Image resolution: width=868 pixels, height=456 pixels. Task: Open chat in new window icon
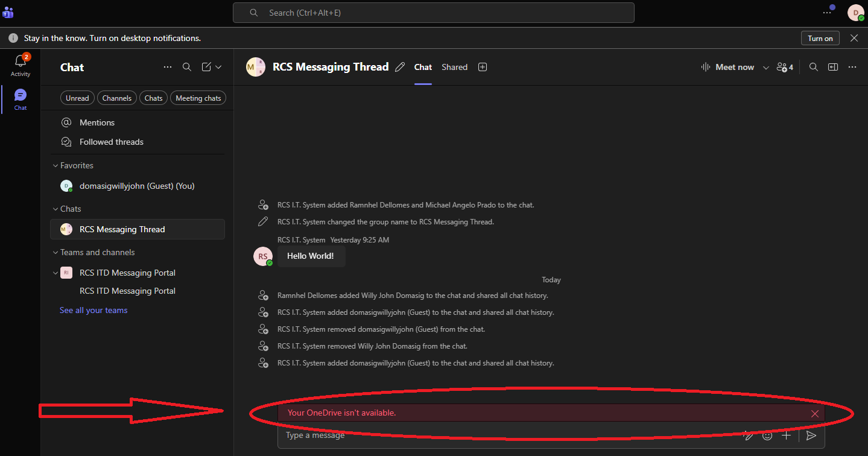tap(832, 67)
